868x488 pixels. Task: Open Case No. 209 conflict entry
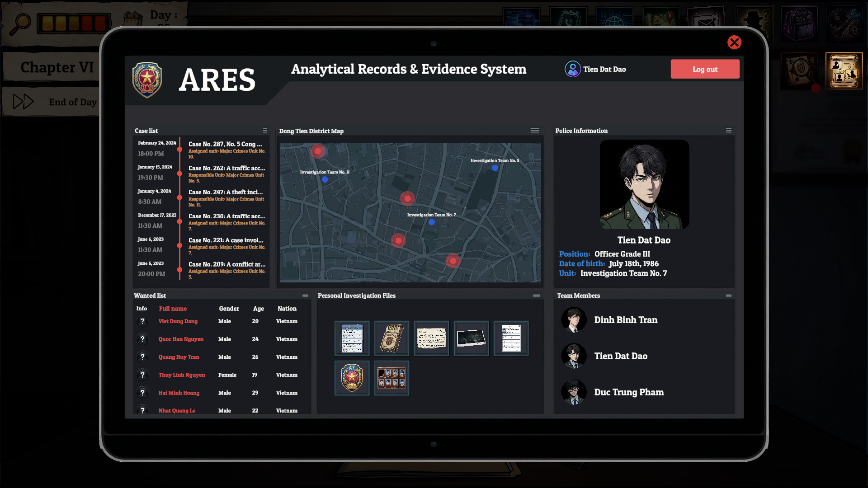[202, 270]
